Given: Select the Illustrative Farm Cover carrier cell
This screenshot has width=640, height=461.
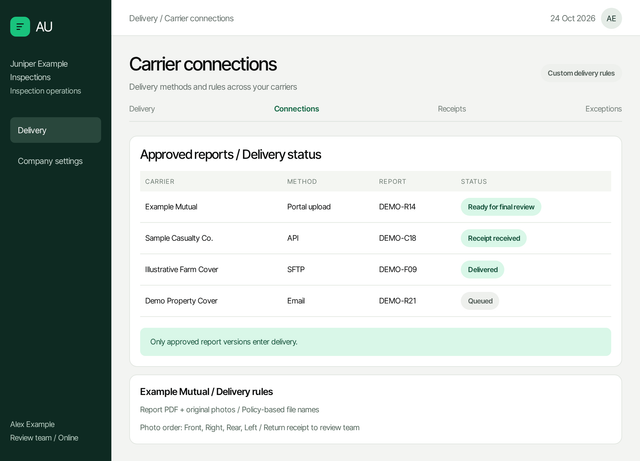Looking at the screenshot, I should 181,269.
